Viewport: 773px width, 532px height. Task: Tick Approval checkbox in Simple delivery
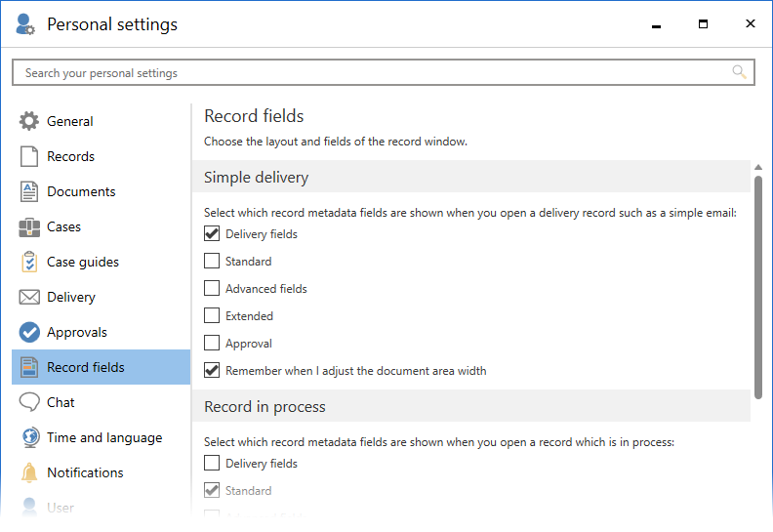pos(212,344)
